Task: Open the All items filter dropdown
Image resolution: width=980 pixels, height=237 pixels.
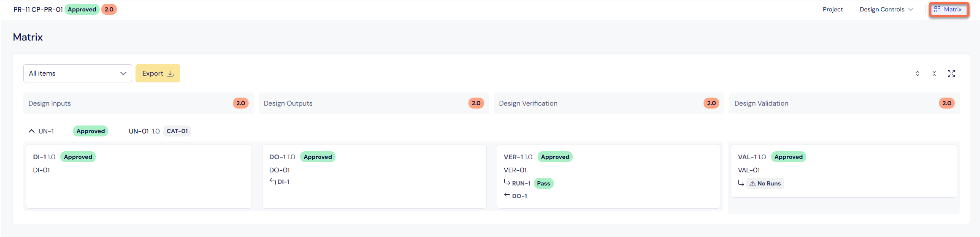Action: pos(78,74)
